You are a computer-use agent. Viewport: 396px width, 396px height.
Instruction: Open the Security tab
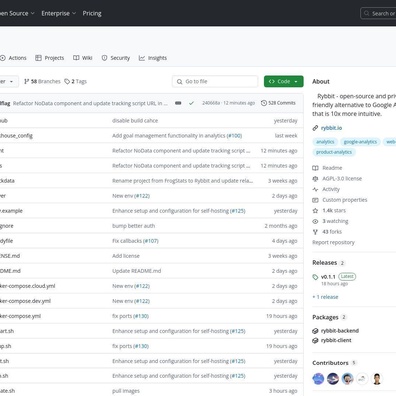116,58
